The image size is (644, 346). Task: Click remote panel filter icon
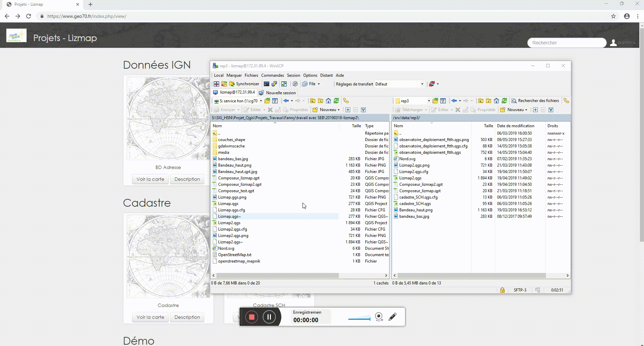coord(443,101)
